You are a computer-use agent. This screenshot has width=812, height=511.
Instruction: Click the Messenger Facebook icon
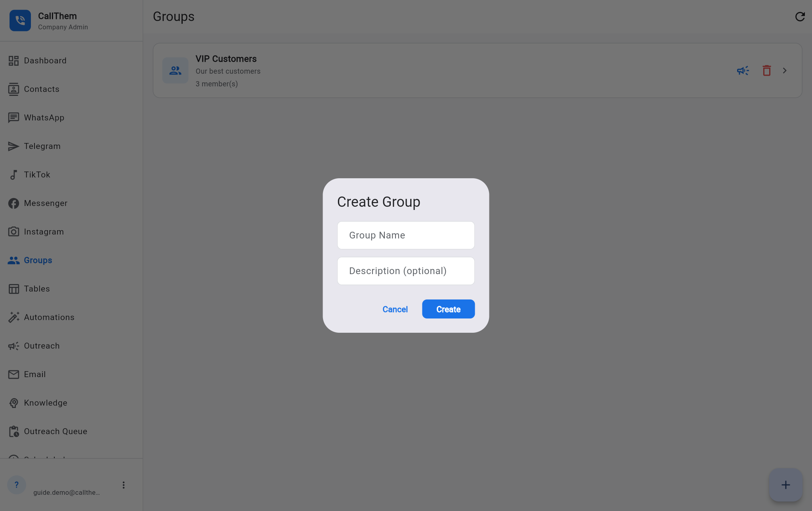click(13, 203)
